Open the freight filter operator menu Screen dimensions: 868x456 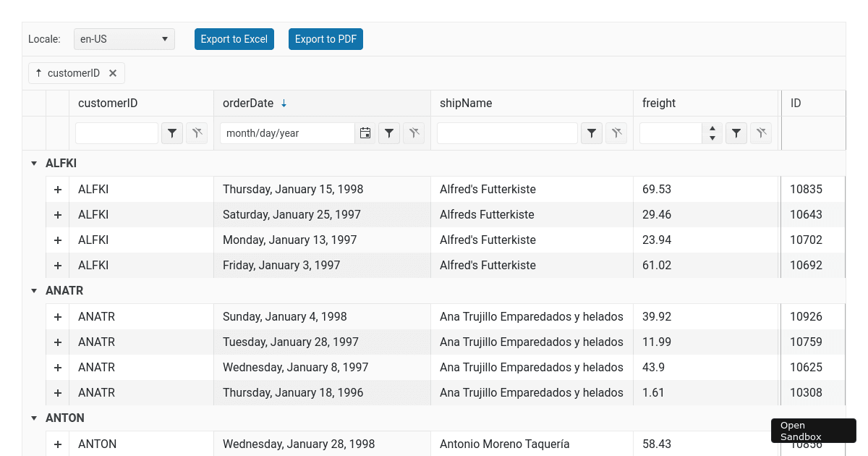pos(736,133)
